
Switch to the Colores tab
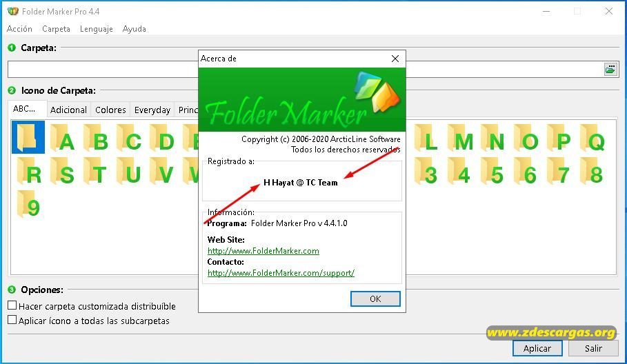111,110
